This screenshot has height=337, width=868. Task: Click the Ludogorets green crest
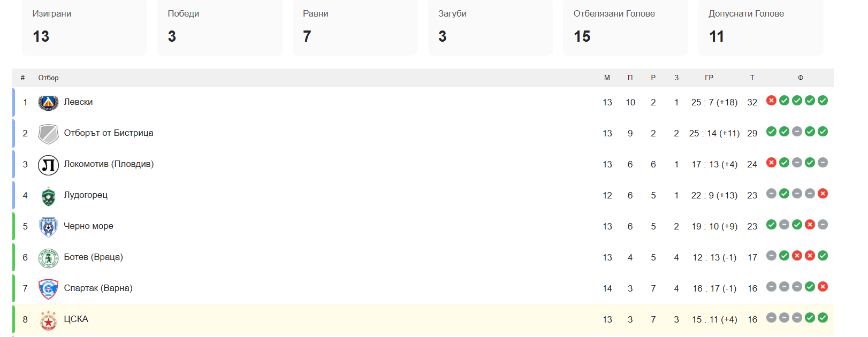pyautogui.click(x=48, y=196)
